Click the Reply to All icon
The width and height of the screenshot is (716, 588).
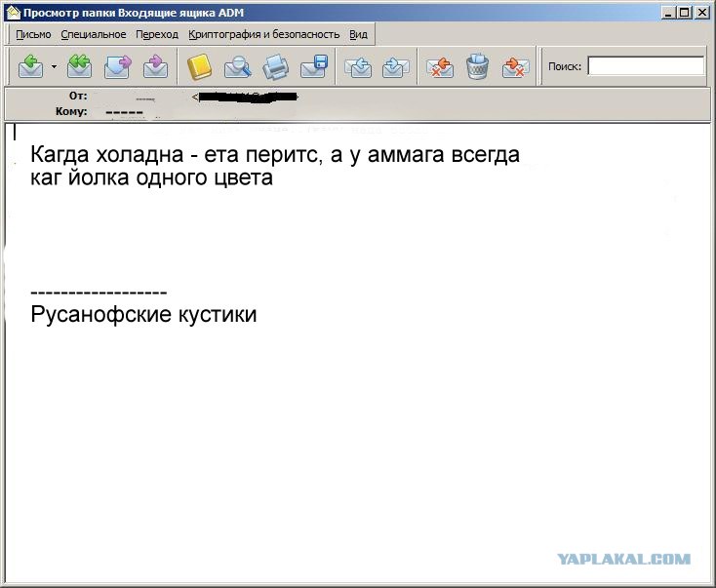coord(79,66)
